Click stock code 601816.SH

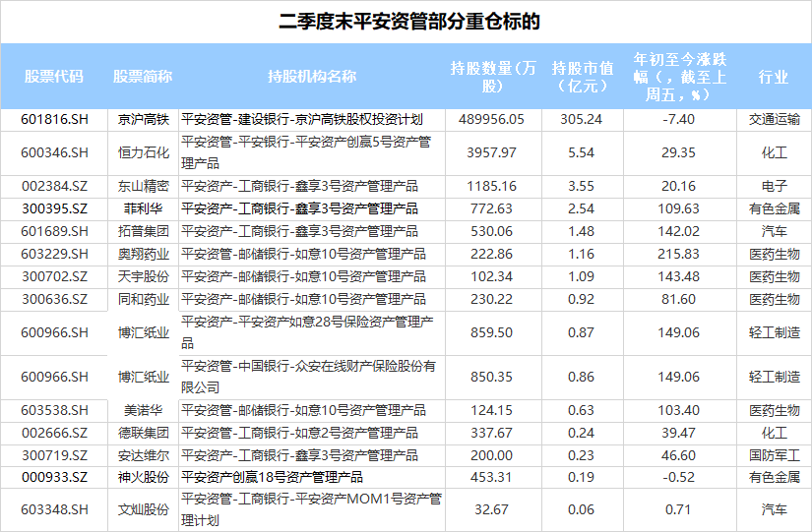click(54, 120)
